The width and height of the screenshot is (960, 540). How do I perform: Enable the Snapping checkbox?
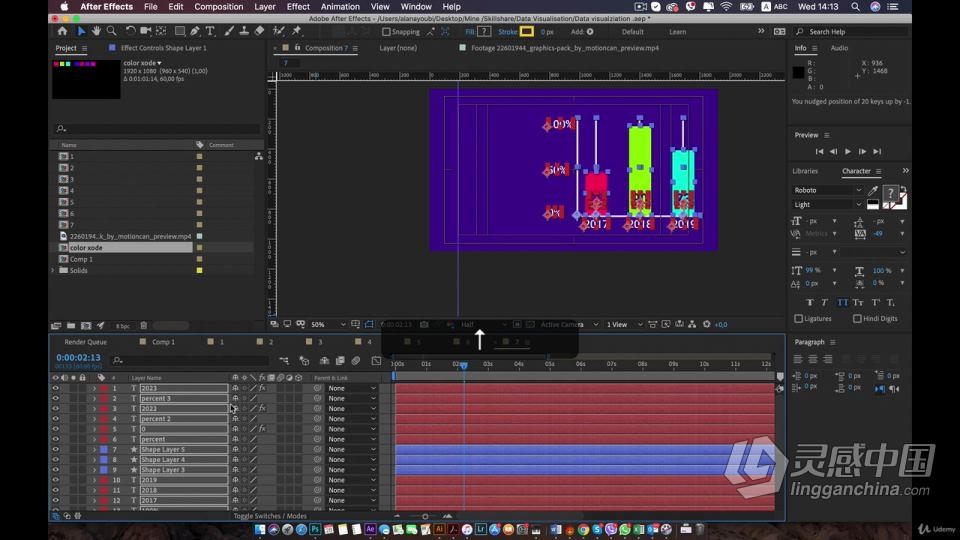point(386,32)
